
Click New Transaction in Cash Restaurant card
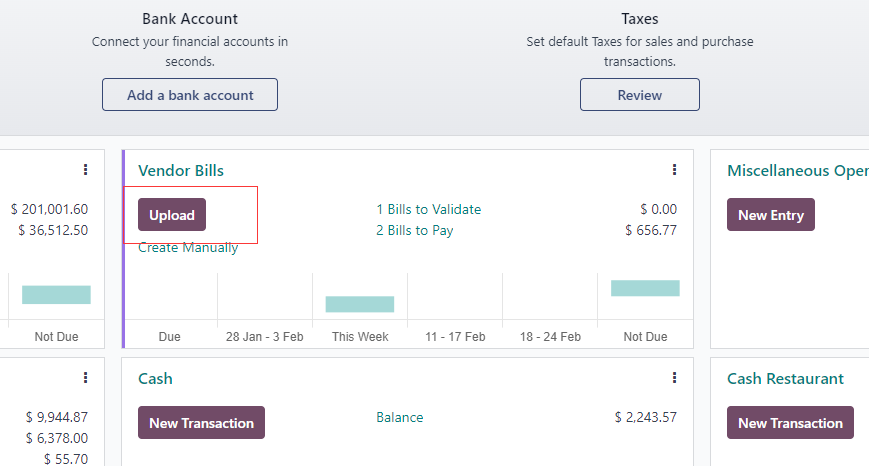pyautogui.click(x=790, y=423)
